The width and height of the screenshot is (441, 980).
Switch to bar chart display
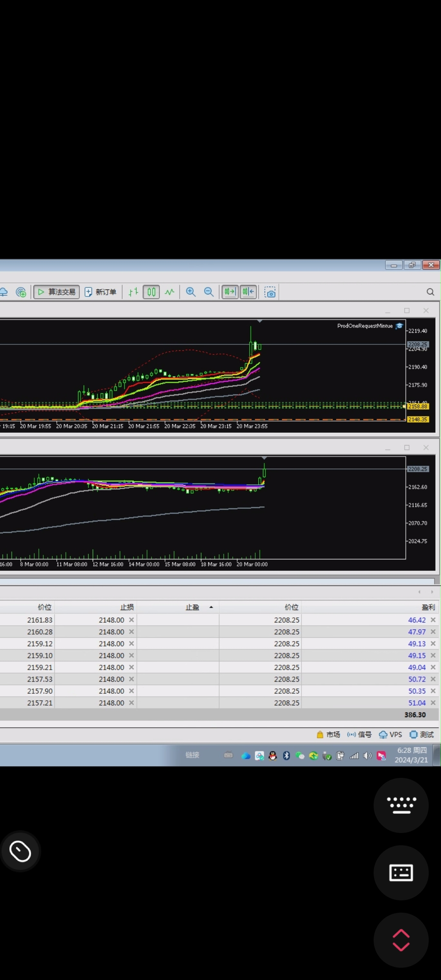coord(134,292)
